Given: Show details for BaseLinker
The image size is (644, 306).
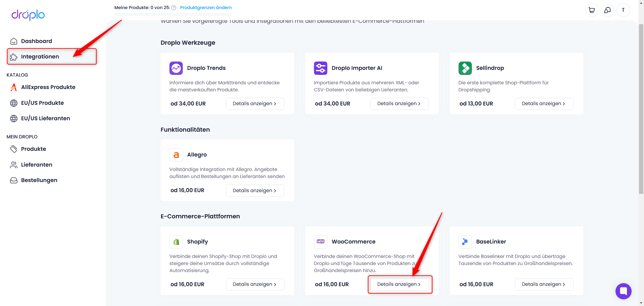Looking at the screenshot, I should point(544,284).
